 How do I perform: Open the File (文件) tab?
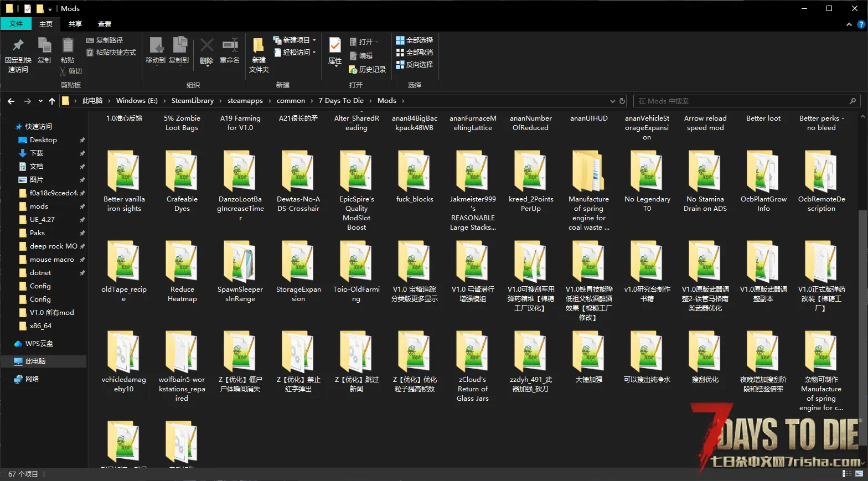16,24
